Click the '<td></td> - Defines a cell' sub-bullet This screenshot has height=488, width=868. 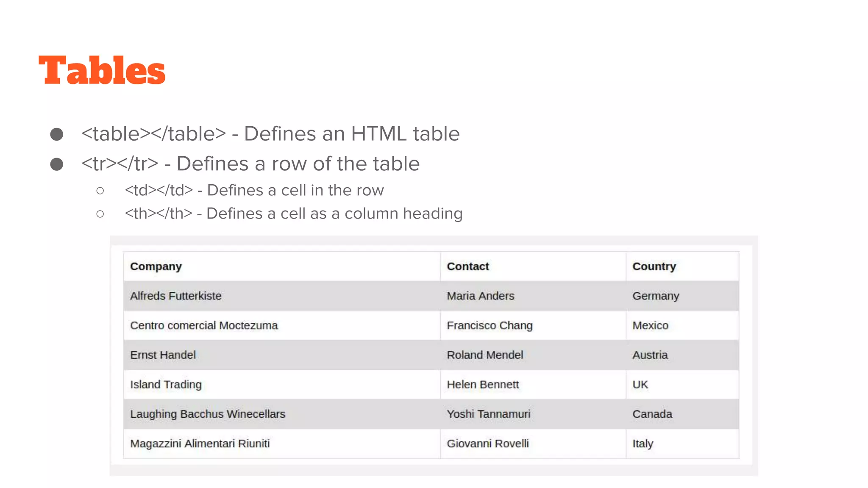[x=254, y=190]
